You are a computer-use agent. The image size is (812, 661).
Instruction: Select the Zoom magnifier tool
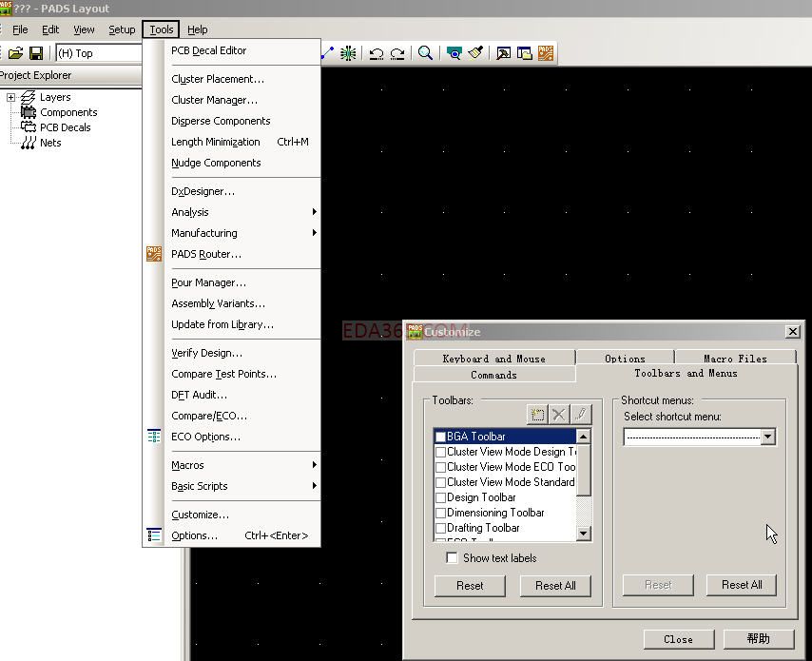tap(425, 53)
